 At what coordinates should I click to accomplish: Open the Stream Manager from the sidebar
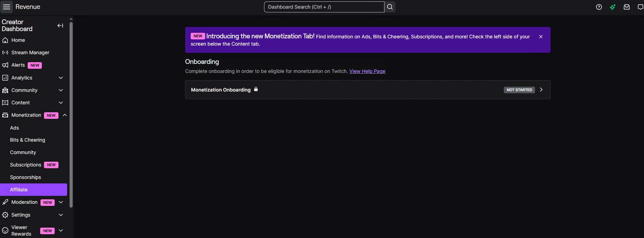30,53
